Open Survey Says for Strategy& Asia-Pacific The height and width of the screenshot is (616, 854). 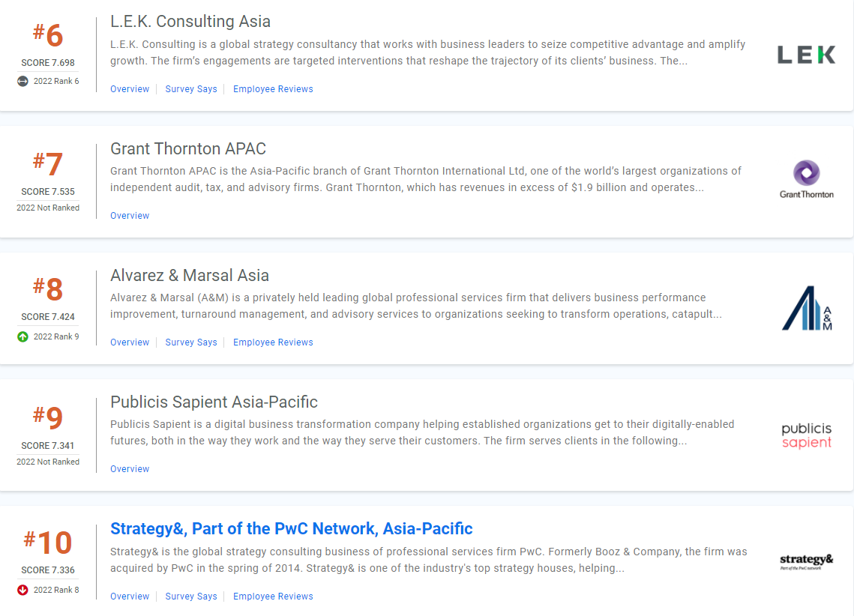click(191, 597)
